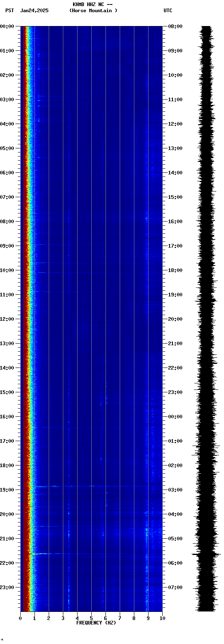The width and height of the screenshot is (224, 644).
Task: Select the '06:00' UTC axis label
Action: point(175,563)
